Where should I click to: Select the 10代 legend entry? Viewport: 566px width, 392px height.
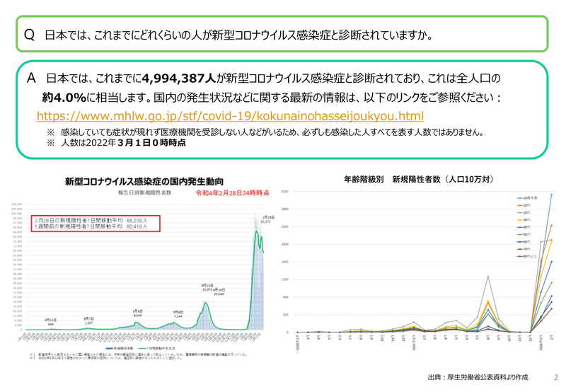[525, 206]
